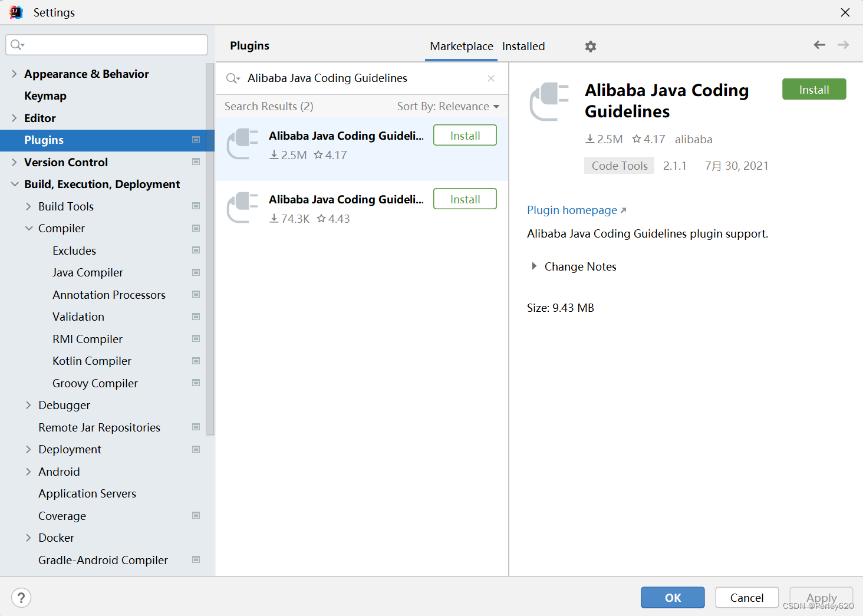
Task: Click project-level icon beside RMI Compiler
Action: tap(196, 338)
